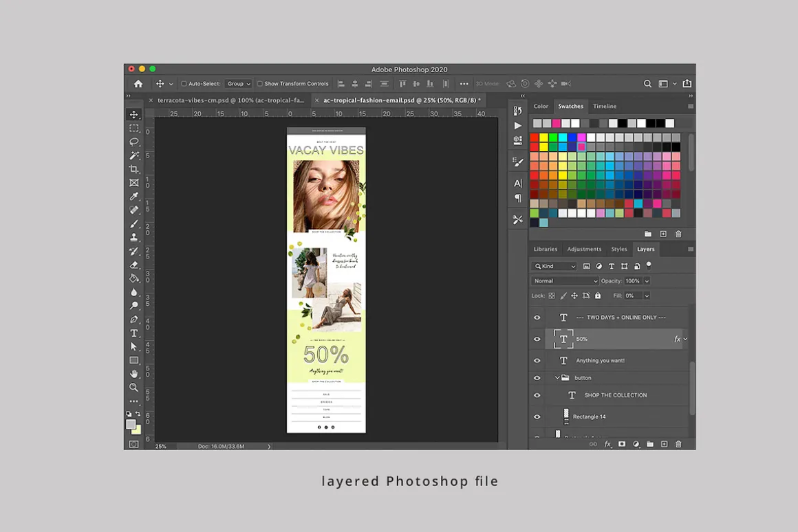Hide the Rectangle 14 layer
The width and height of the screenshot is (798, 532).
point(537,417)
